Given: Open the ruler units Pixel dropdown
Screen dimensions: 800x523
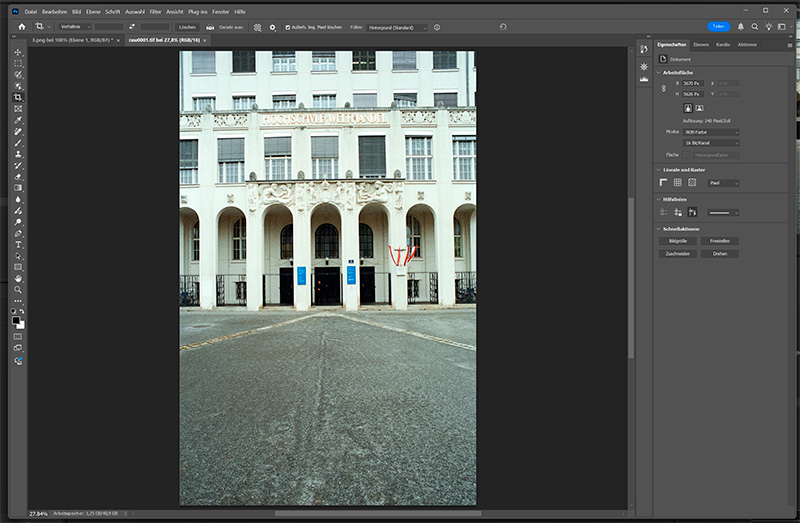Looking at the screenshot, I should [x=722, y=183].
